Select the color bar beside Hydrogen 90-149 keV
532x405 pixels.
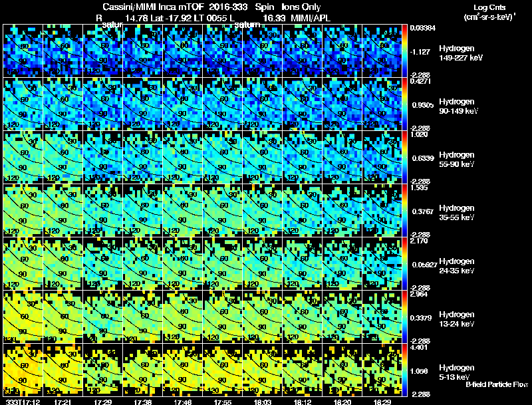click(404, 104)
